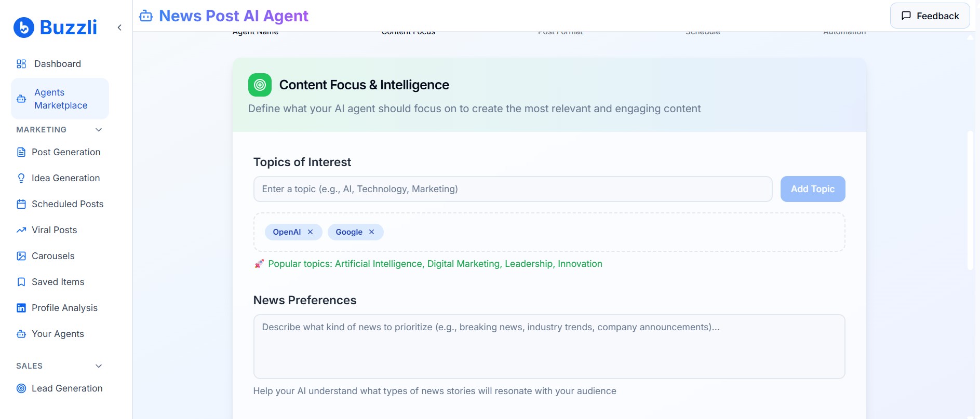980x419 pixels.
Task: Open Profile Analysis via the LinkedIn icon
Action: point(21,307)
